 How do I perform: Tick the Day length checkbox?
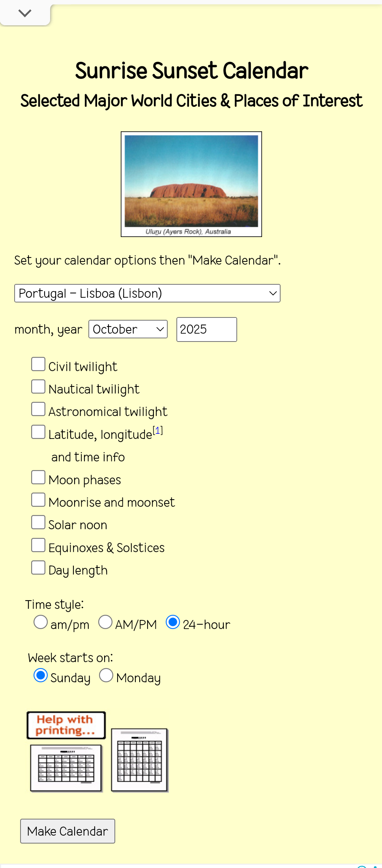point(38,567)
